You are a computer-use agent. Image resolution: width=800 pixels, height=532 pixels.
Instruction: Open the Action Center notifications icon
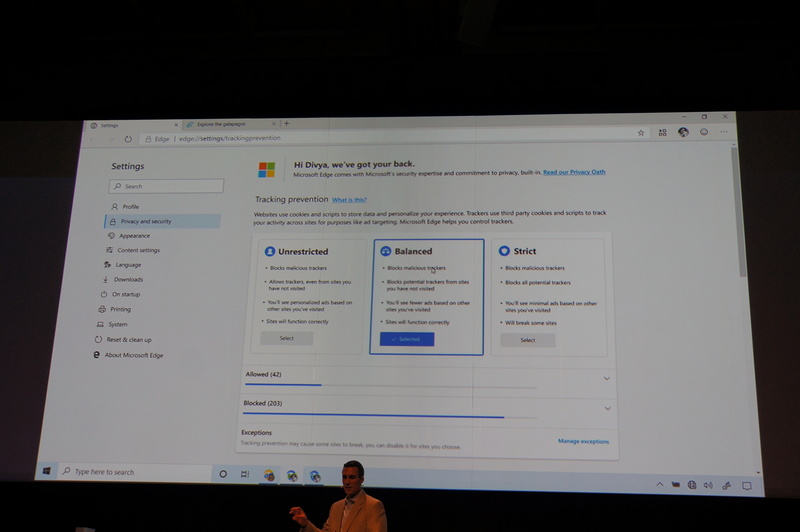tap(747, 486)
